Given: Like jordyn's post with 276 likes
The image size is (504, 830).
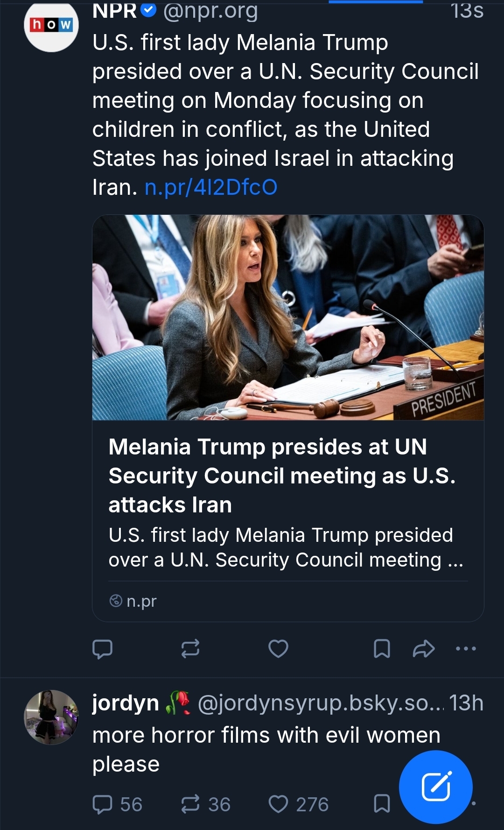Looking at the screenshot, I should pyautogui.click(x=279, y=804).
